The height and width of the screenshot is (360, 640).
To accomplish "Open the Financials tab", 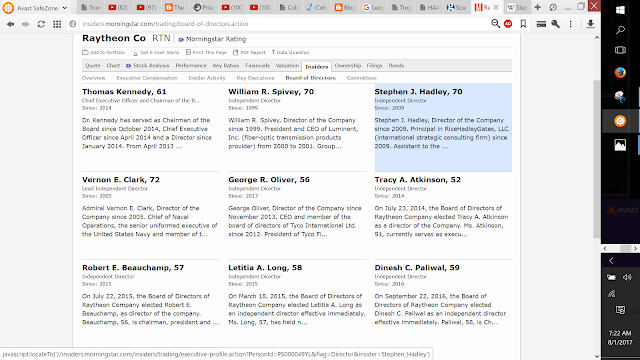I will [x=258, y=66].
